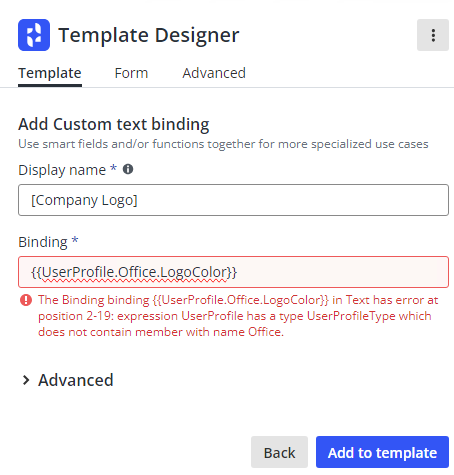454x475 pixels.
Task: Click the Display name label
Action: [x=62, y=170]
